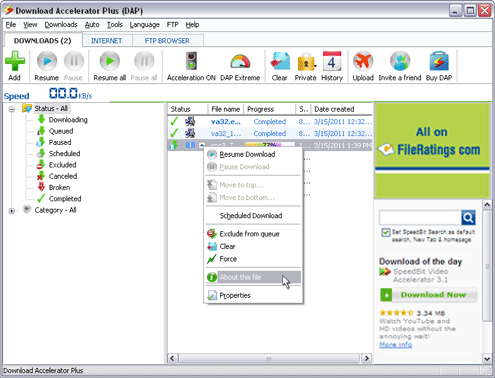Screen dimensions: 495x378
Task: Click the 72% download progress bar
Action: (x=270, y=145)
